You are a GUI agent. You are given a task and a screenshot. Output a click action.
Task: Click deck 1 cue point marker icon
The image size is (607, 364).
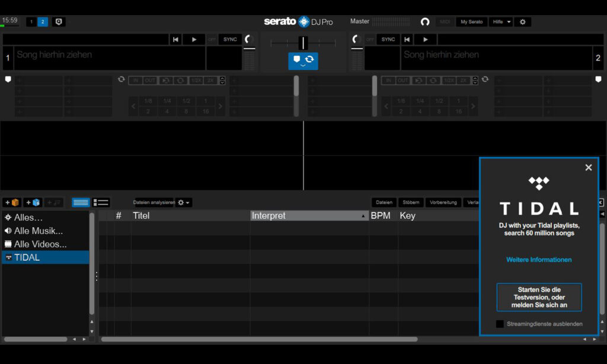coord(8,79)
